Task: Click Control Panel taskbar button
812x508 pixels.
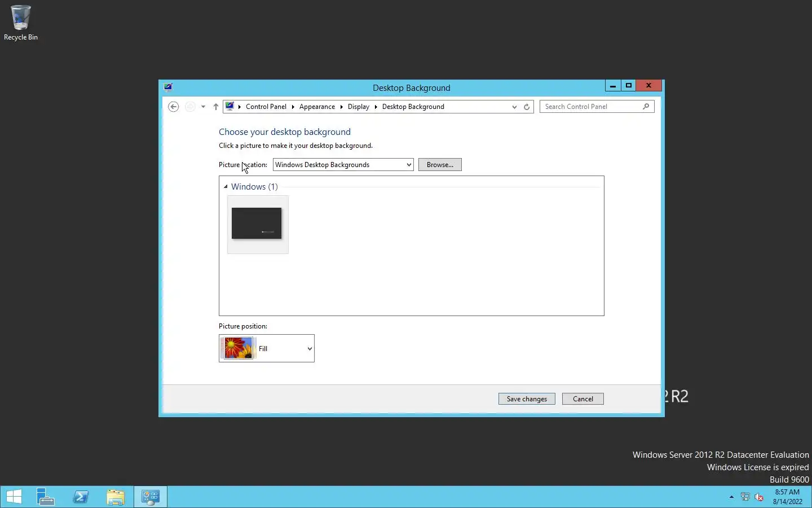Action: click(x=151, y=497)
